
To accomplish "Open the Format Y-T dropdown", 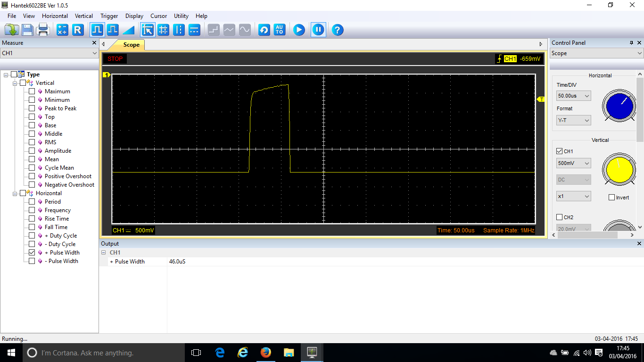I will pos(574,121).
